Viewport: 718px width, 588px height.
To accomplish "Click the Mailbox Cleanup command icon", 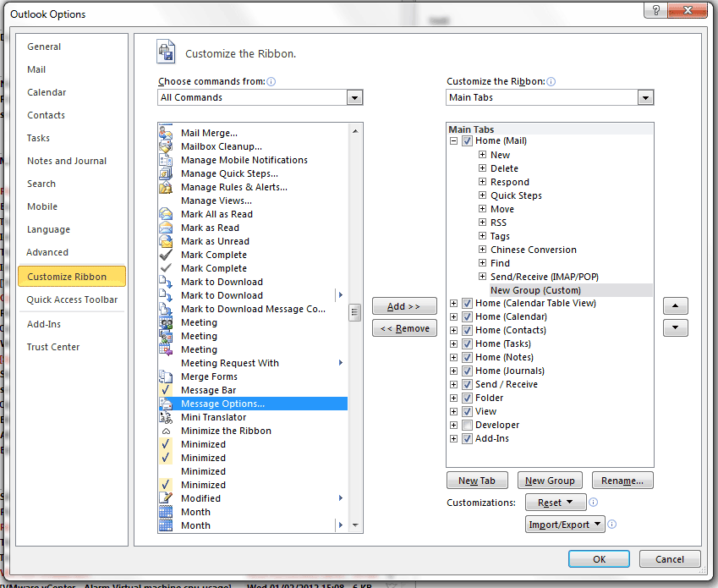I will pyautogui.click(x=166, y=146).
